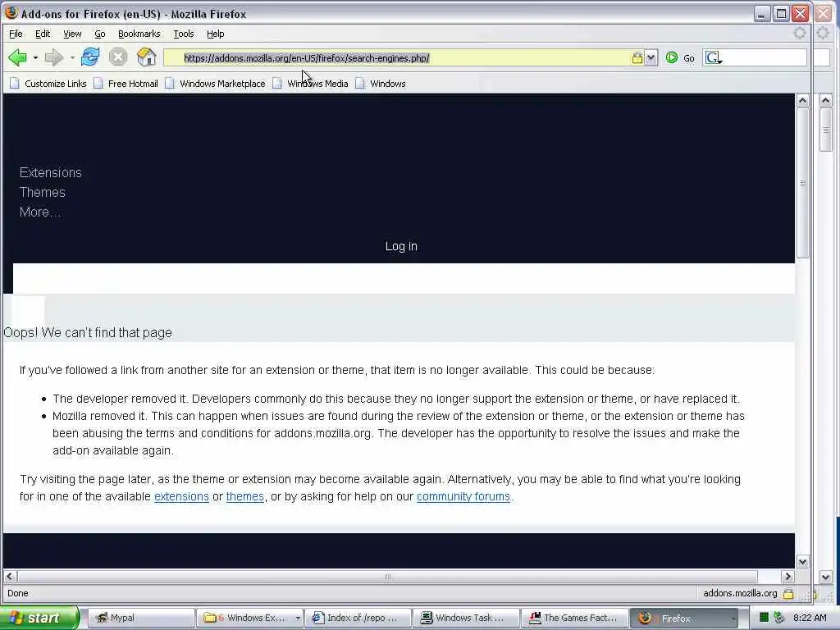Click addons.mozilla.org in the status bar

tap(740, 593)
